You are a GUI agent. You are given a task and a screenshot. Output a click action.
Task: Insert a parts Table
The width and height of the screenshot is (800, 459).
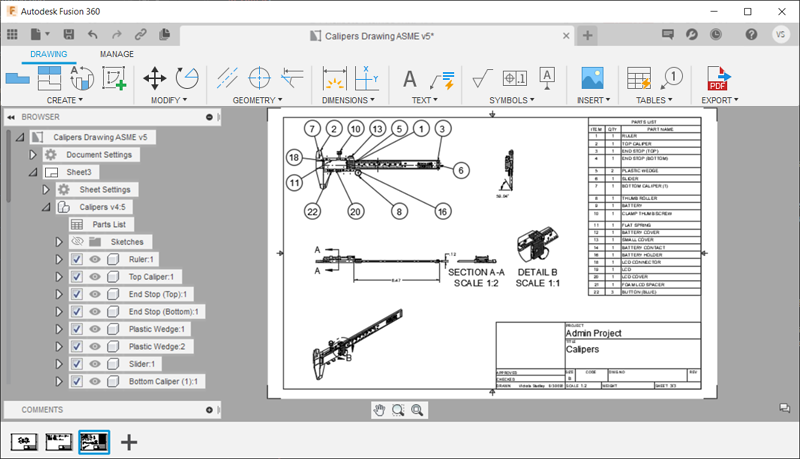639,78
